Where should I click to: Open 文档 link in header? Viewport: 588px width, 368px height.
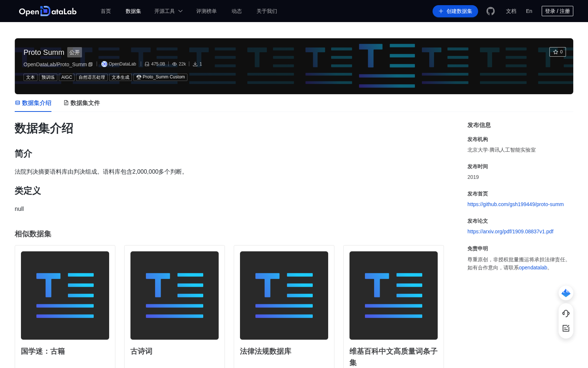coord(511,11)
